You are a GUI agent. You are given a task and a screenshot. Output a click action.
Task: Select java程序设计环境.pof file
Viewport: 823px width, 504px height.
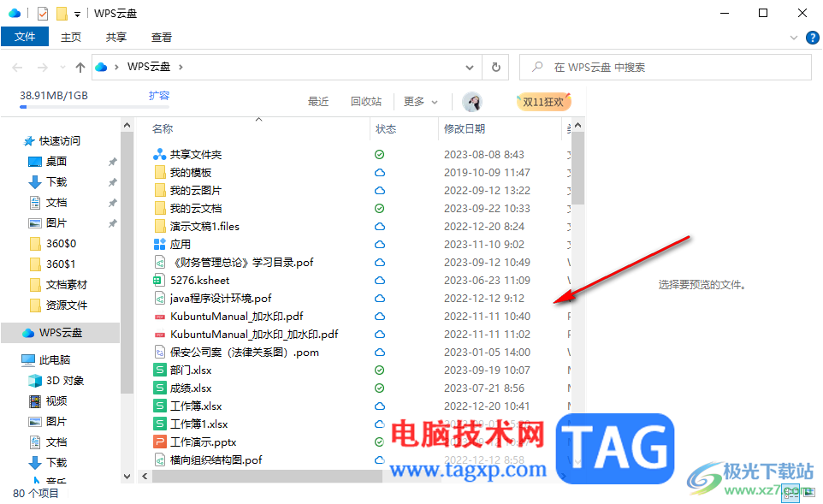[221, 298]
